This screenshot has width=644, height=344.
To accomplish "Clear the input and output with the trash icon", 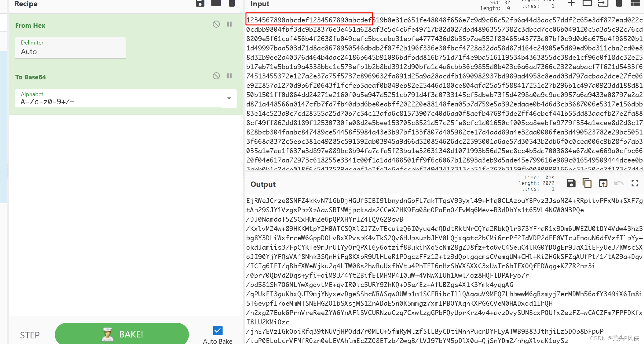I will 619,3.
